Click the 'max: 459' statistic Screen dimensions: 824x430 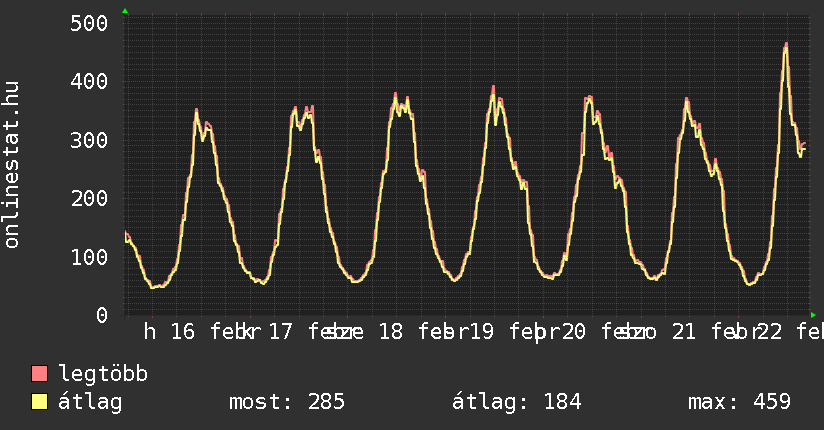coord(739,402)
